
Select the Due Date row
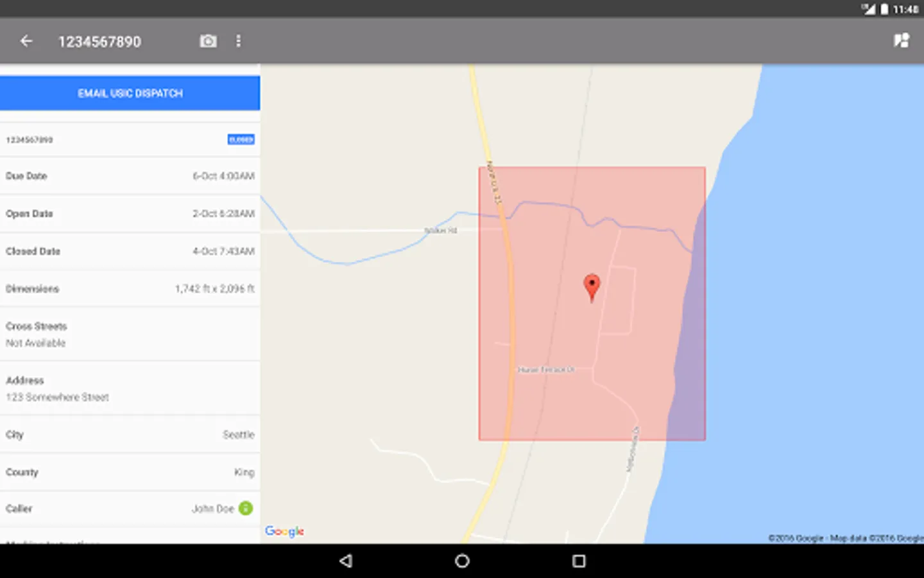(130, 176)
